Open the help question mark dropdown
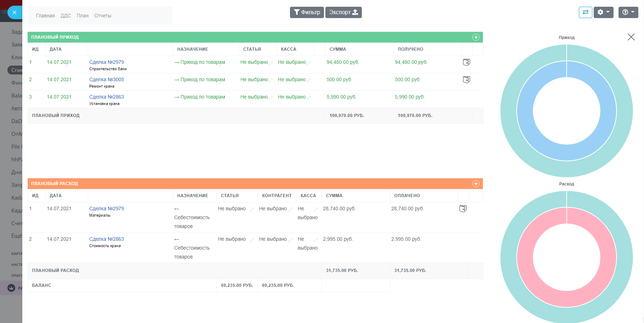Screen dimensions: 644x323 [628, 12]
